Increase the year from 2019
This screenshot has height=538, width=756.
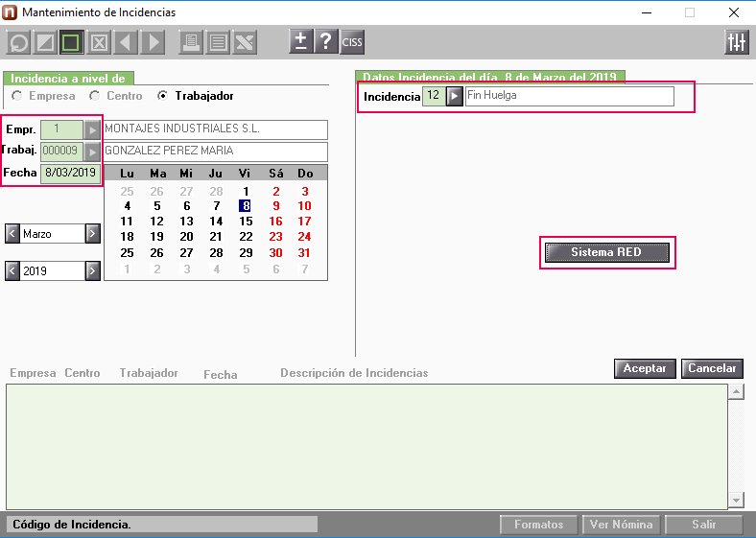[92, 271]
